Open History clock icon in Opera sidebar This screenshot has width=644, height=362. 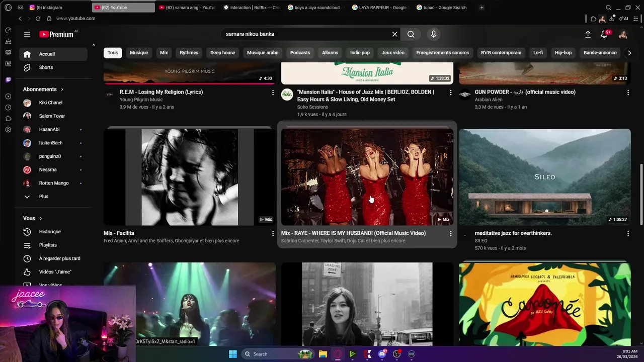pos(8,107)
